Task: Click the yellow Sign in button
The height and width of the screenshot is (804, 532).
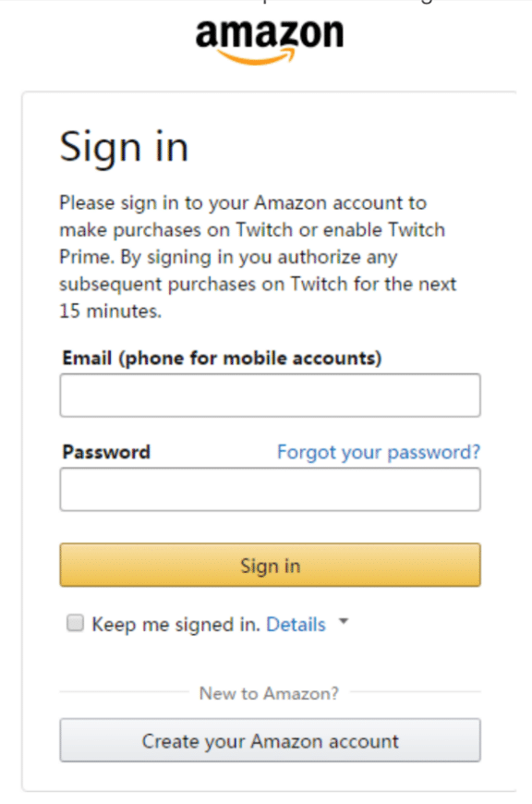Action: 270,565
